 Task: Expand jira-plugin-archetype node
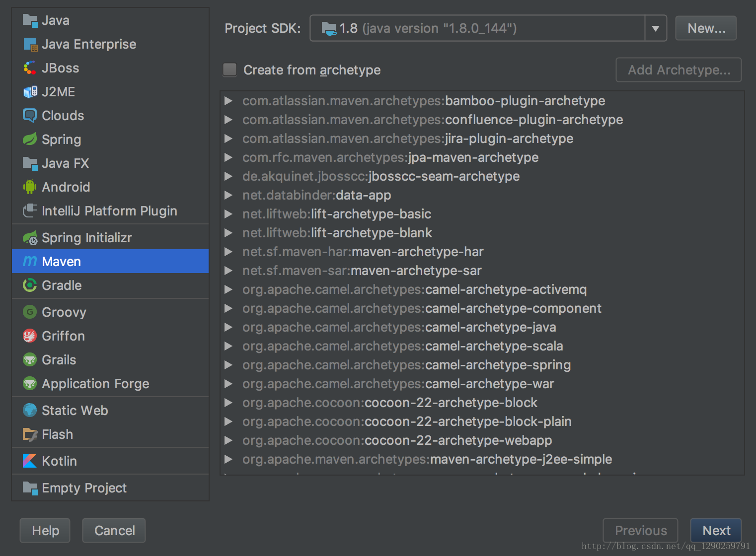(228, 139)
